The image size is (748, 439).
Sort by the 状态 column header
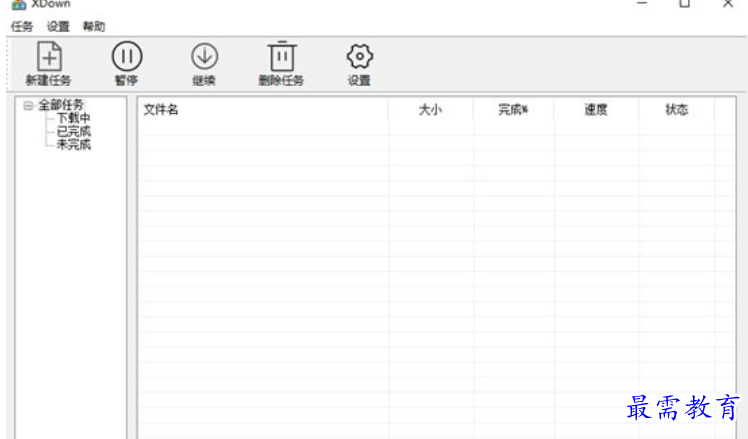676,109
